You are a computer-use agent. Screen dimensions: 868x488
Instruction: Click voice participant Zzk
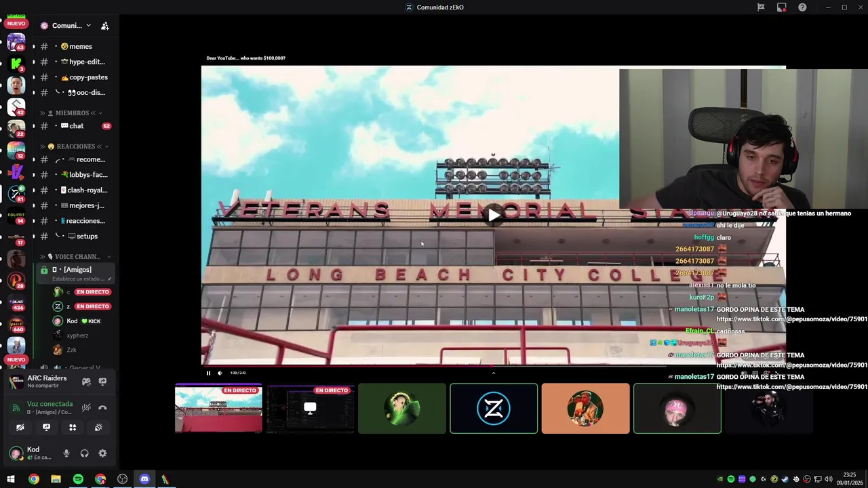pyautogui.click(x=71, y=350)
